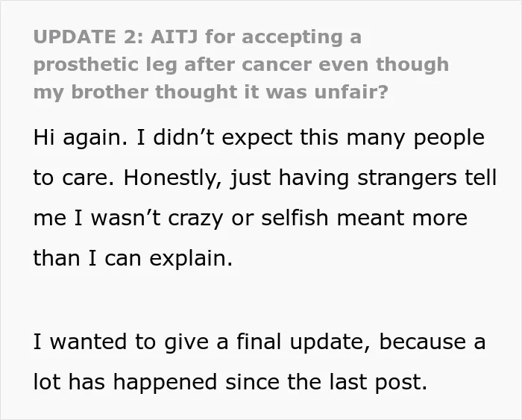Screen dimensions: 522x420
Task: Click the phrase 'strangers tell' in the text
Action: 427,178
